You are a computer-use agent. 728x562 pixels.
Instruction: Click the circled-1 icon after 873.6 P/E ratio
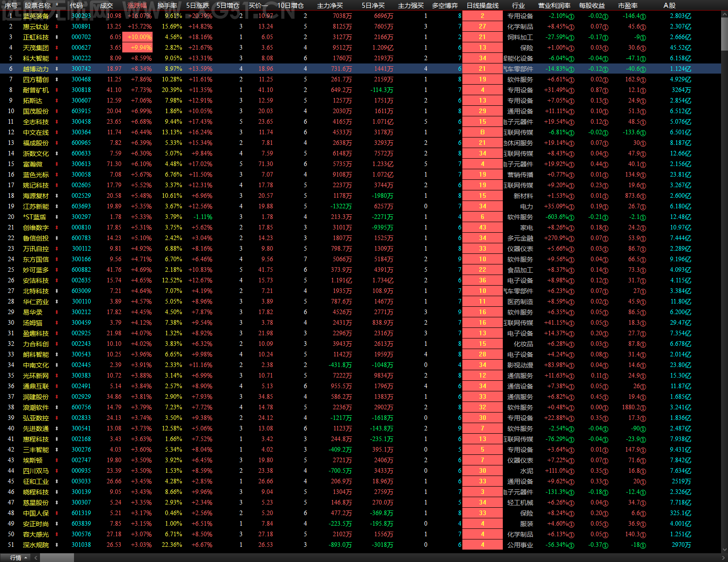pyautogui.click(x=643, y=196)
